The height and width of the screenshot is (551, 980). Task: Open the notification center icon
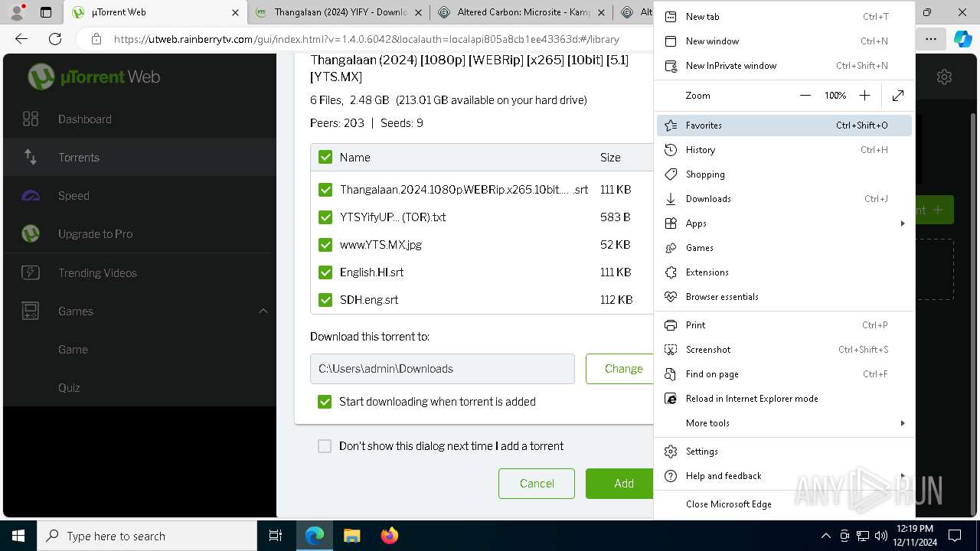[955, 536]
